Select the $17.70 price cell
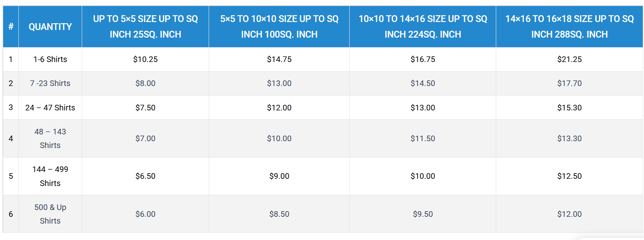Screen dimensions: 644x240 point(569,83)
